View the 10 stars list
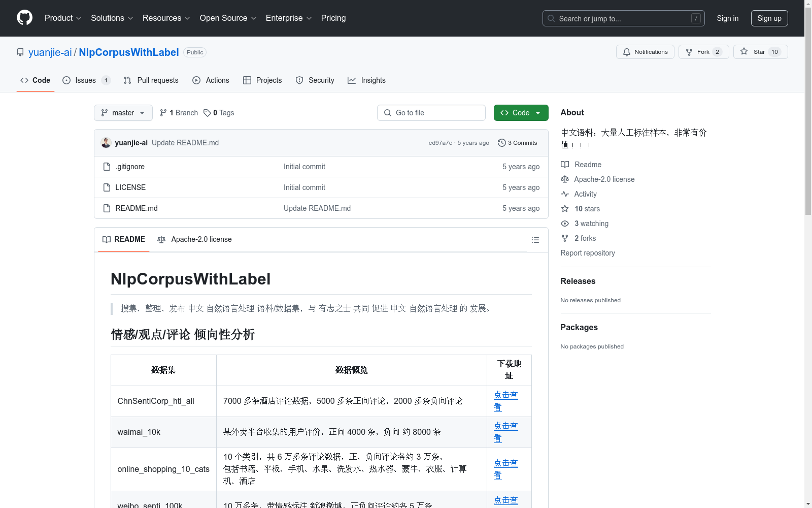This screenshot has height=508, width=812. (x=581, y=209)
